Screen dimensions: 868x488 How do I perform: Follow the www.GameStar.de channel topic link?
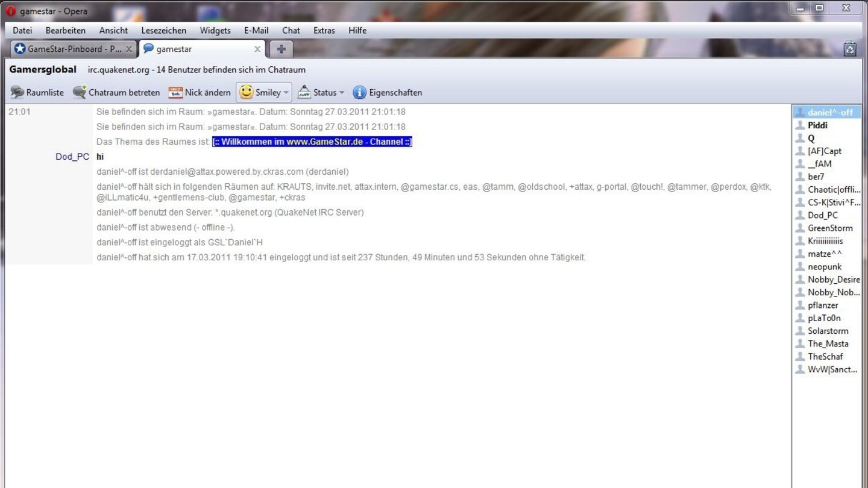[x=312, y=142]
